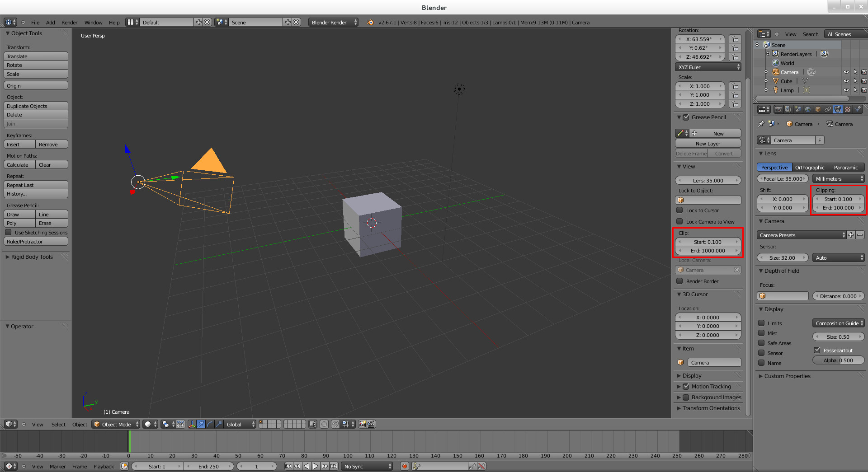Open the Blender Render engine dropdown

(334, 22)
